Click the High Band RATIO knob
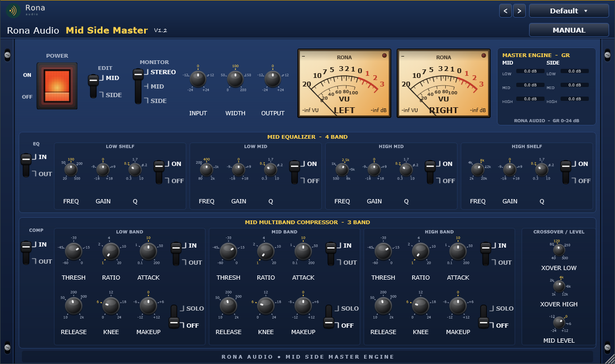The width and height of the screenshot is (615, 364). click(421, 251)
